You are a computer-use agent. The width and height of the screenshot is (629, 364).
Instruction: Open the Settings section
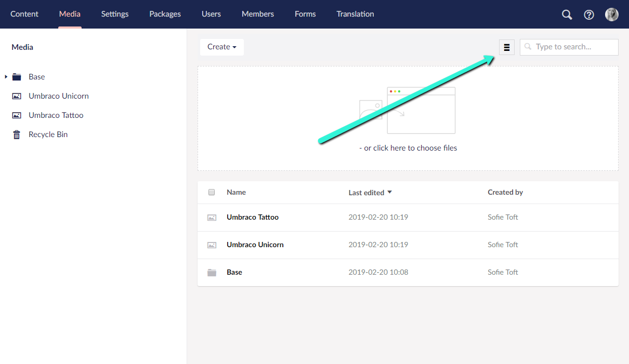115,14
